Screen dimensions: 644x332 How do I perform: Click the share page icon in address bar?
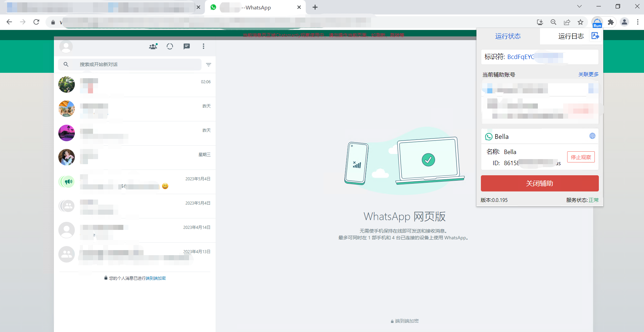pos(567,22)
